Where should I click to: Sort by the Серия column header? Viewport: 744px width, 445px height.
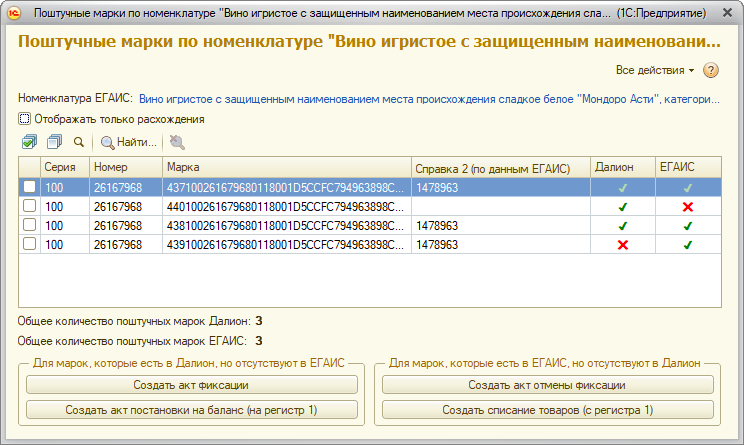pos(65,167)
